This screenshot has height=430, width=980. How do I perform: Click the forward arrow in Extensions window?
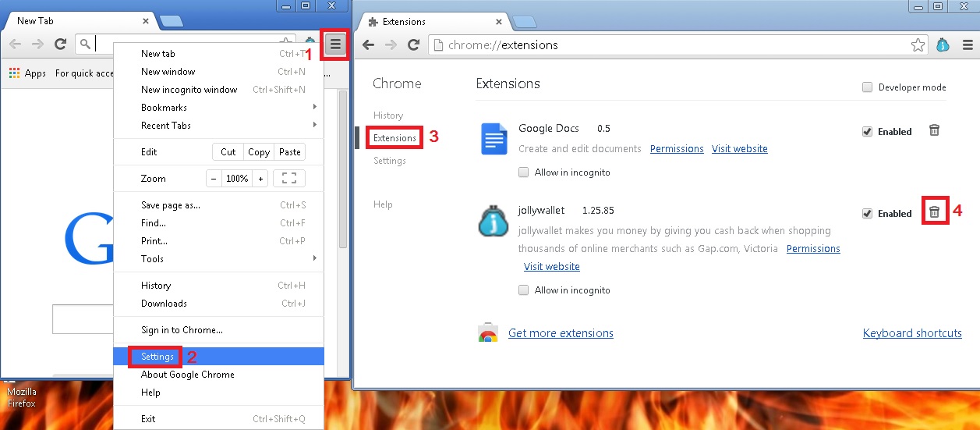tap(391, 45)
